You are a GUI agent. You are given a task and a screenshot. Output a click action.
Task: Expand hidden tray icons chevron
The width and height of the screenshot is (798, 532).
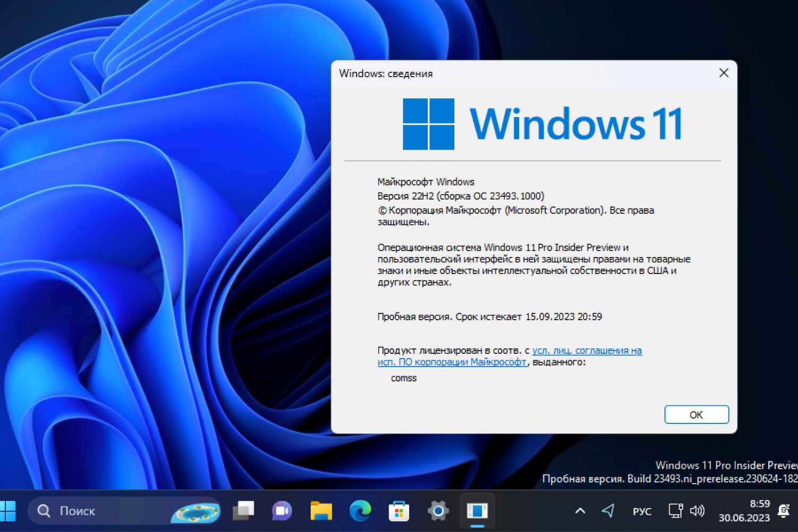click(579, 511)
